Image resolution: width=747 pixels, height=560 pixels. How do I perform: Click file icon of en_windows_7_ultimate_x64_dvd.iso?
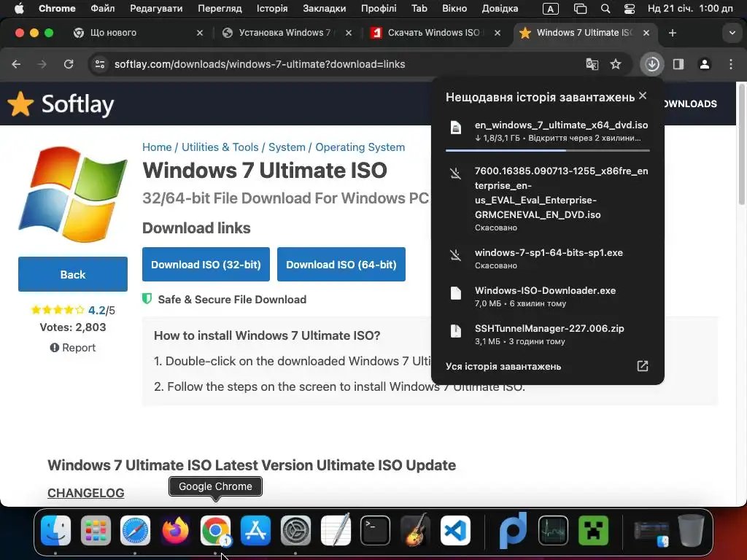click(456, 128)
